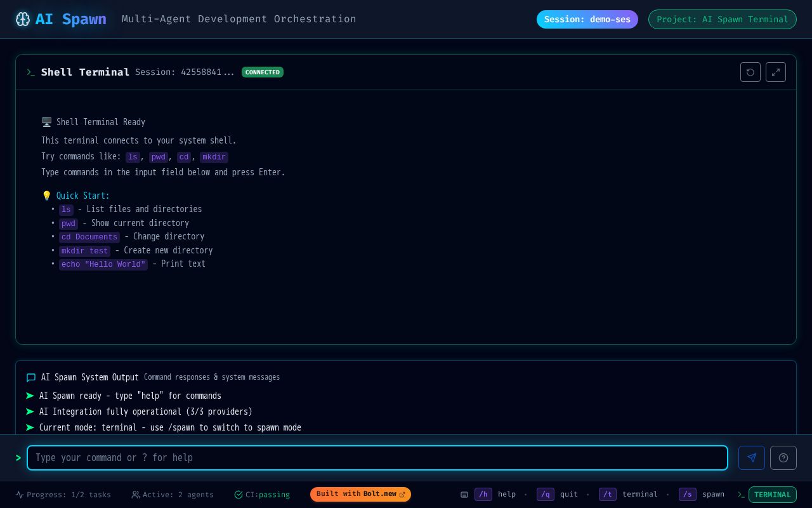Click 'Multi-Agent Development Orchestration' subtitle

[239, 19]
